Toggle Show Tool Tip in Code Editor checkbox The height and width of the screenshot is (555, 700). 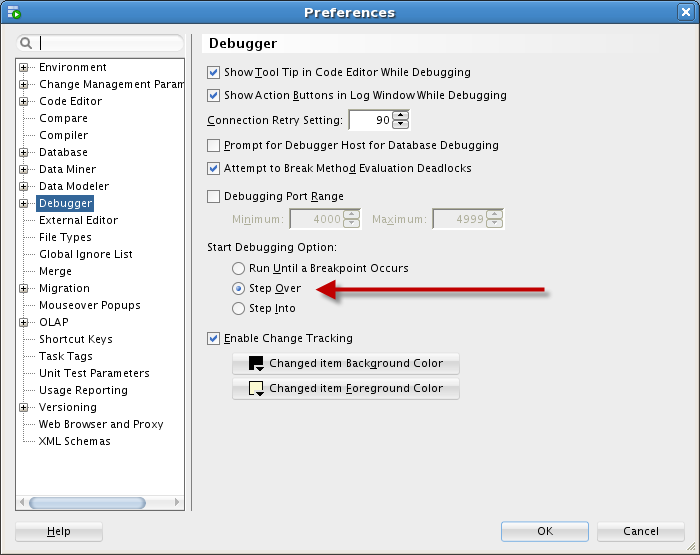coord(213,72)
